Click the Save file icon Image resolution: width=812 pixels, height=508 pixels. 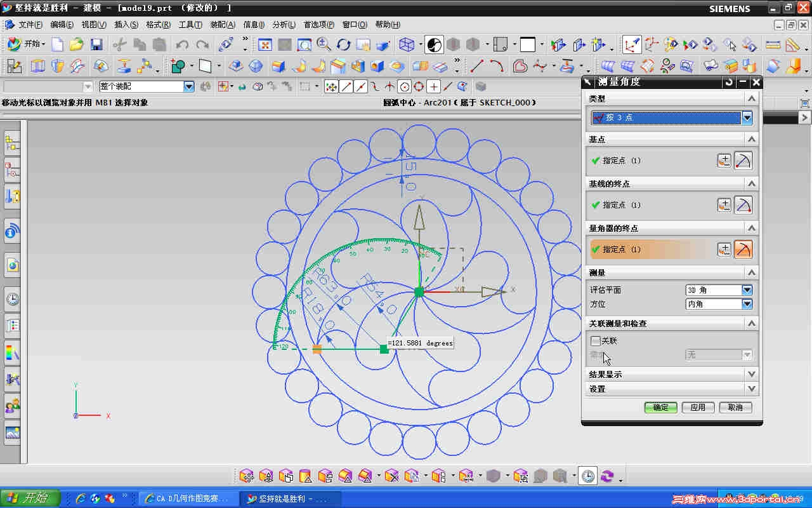(x=96, y=44)
